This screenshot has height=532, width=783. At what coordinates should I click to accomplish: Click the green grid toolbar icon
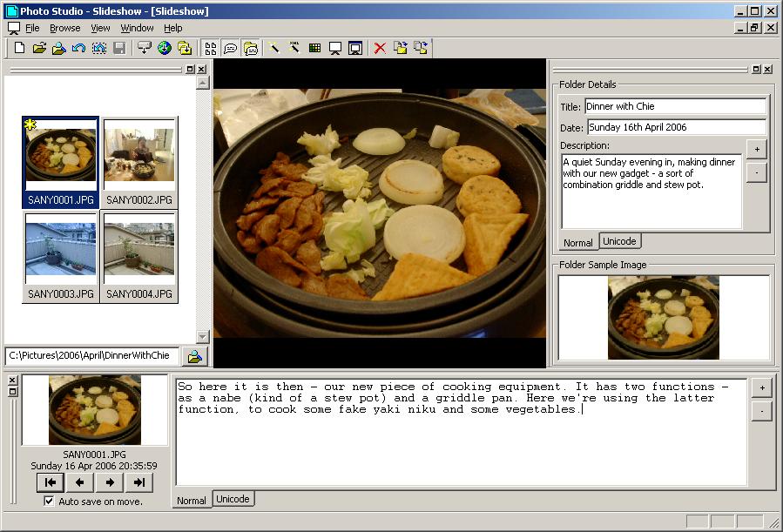pos(314,48)
